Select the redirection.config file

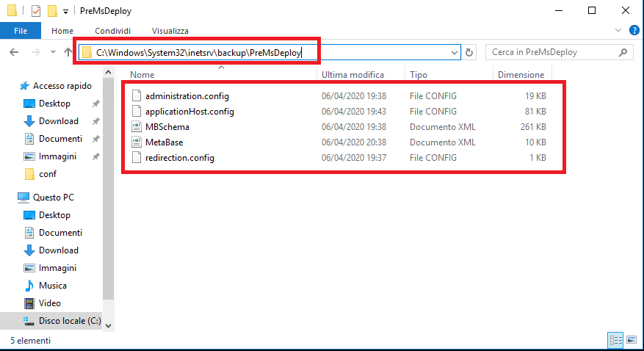(x=179, y=158)
